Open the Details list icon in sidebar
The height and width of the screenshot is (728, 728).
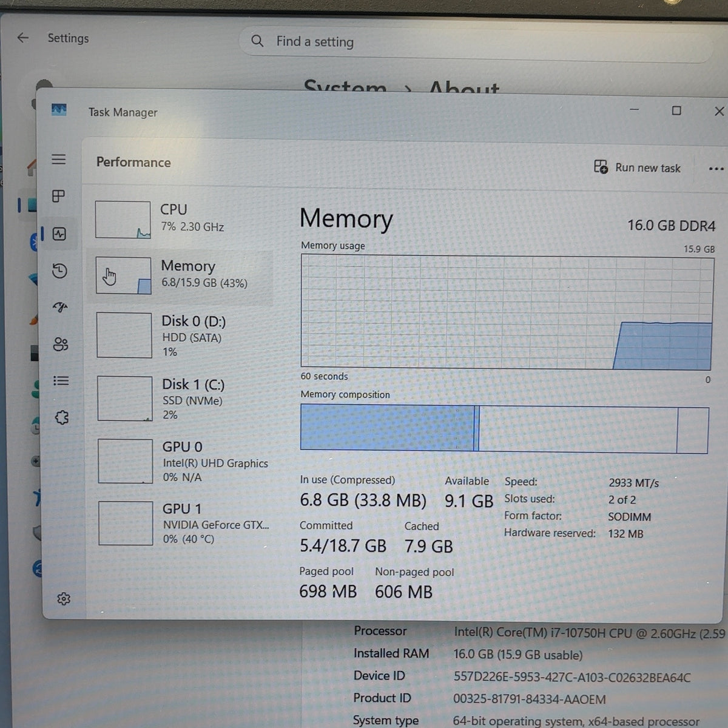(x=61, y=381)
